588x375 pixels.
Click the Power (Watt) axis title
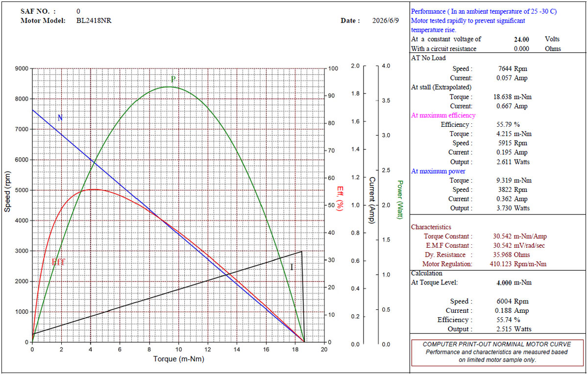[400, 200]
